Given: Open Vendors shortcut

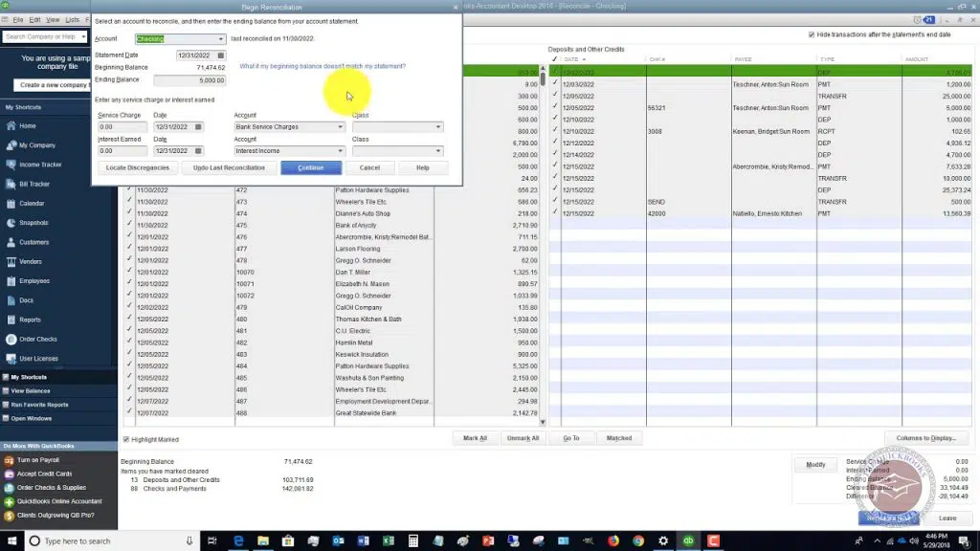Looking at the screenshot, I should pyautogui.click(x=30, y=261).
